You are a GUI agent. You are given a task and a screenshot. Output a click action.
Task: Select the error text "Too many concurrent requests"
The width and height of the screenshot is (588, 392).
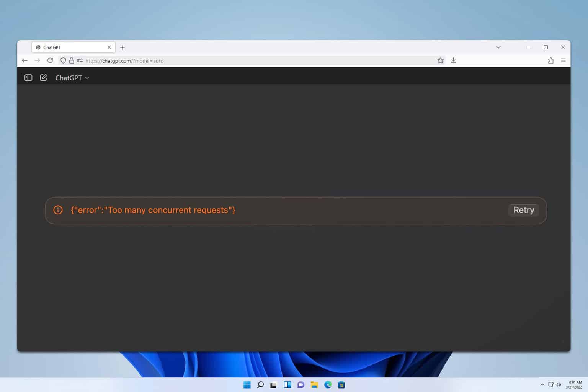coord(168,210)
